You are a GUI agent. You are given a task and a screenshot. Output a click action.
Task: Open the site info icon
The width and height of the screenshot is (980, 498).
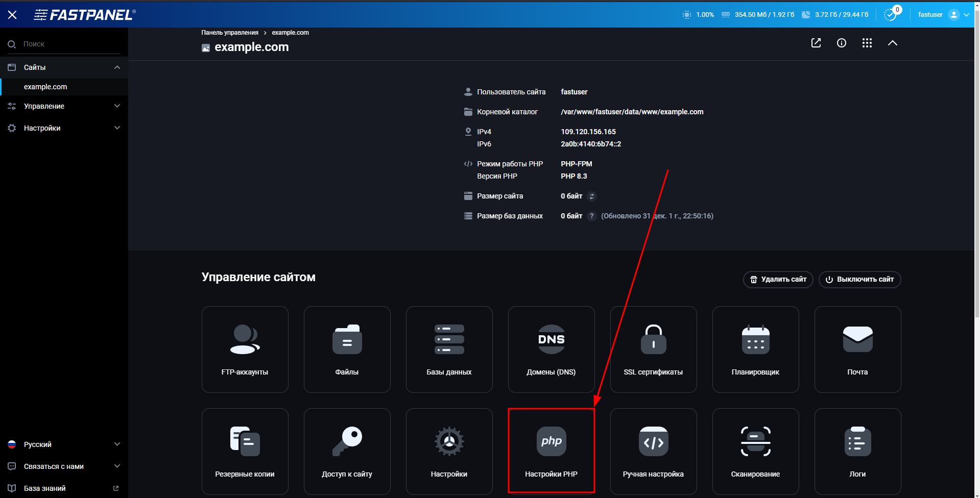click(x=842, y=43)
